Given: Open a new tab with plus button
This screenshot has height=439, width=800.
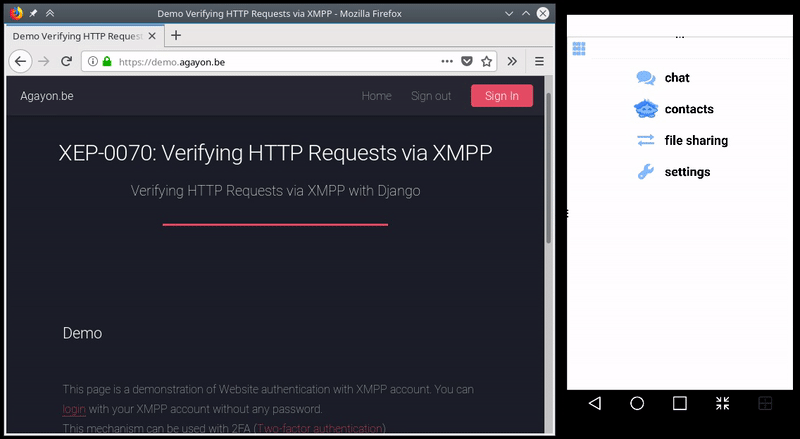Looking at the screenshot, I should click(176, 35).
